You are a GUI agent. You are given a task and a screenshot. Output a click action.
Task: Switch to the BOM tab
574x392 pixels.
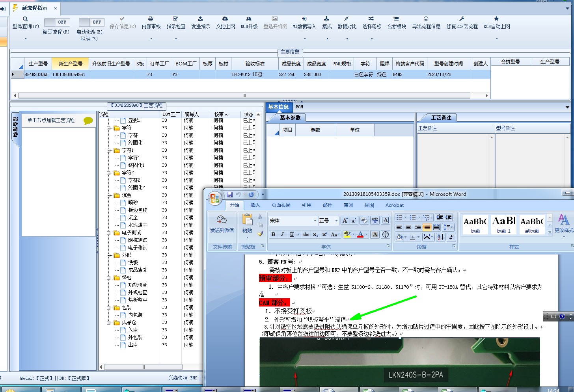tap(300, 107)
